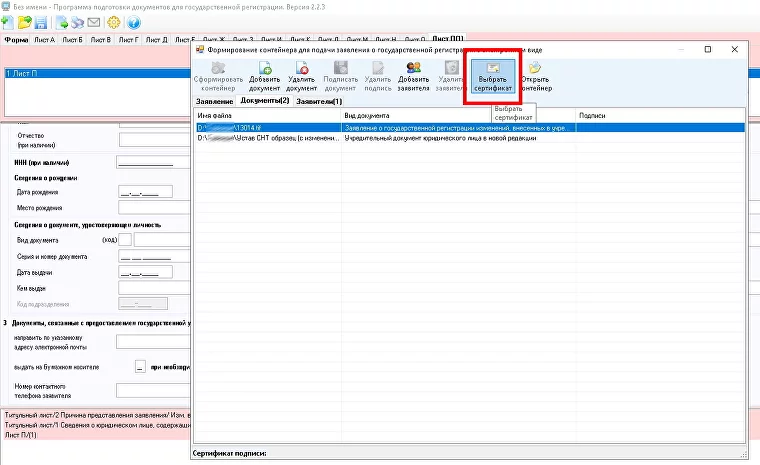Click the Вид документа код box
760x465 pixels.
coord(125,240)
